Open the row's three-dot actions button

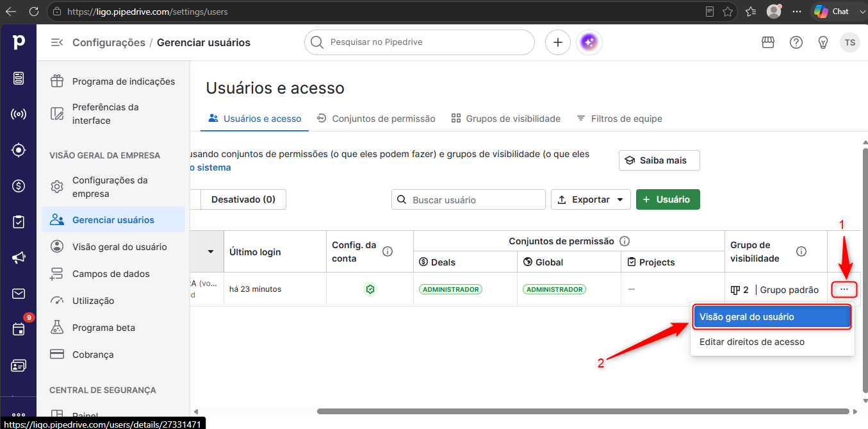(x=844, y=289)
